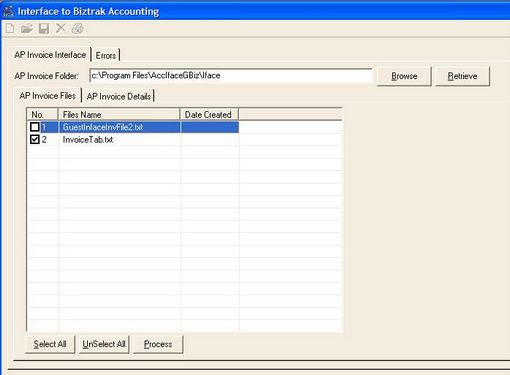
Task: Open the Errors tab
Action: click(106, 55)
